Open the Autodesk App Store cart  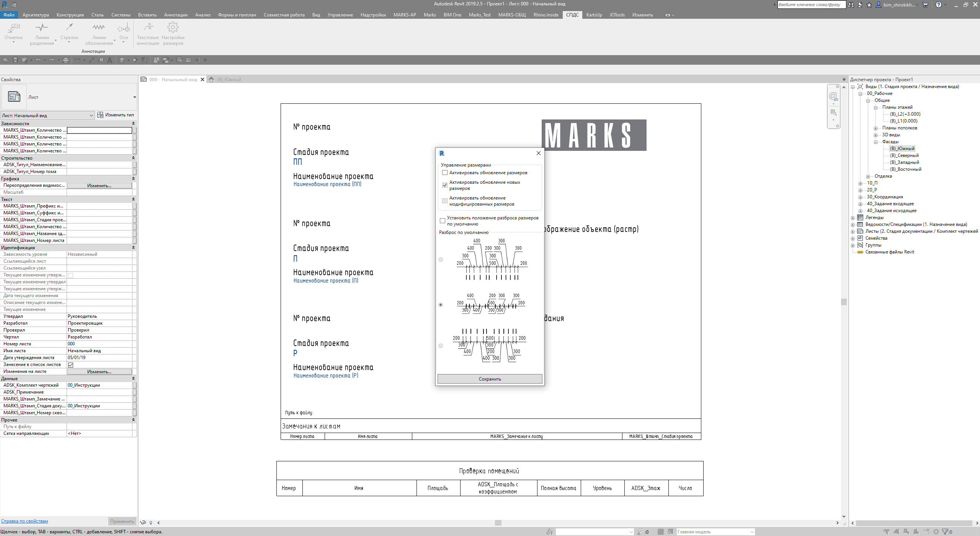(925, 5)
